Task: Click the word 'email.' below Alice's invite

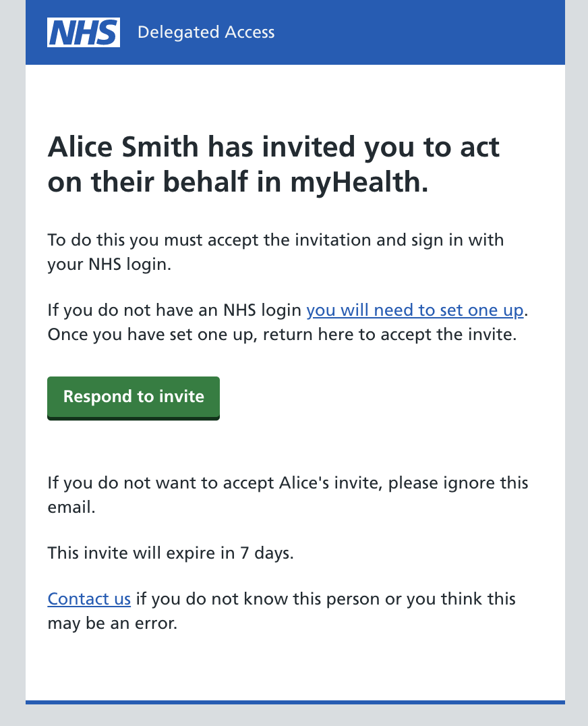Action: pyautogui.click(x=71, y=507)
